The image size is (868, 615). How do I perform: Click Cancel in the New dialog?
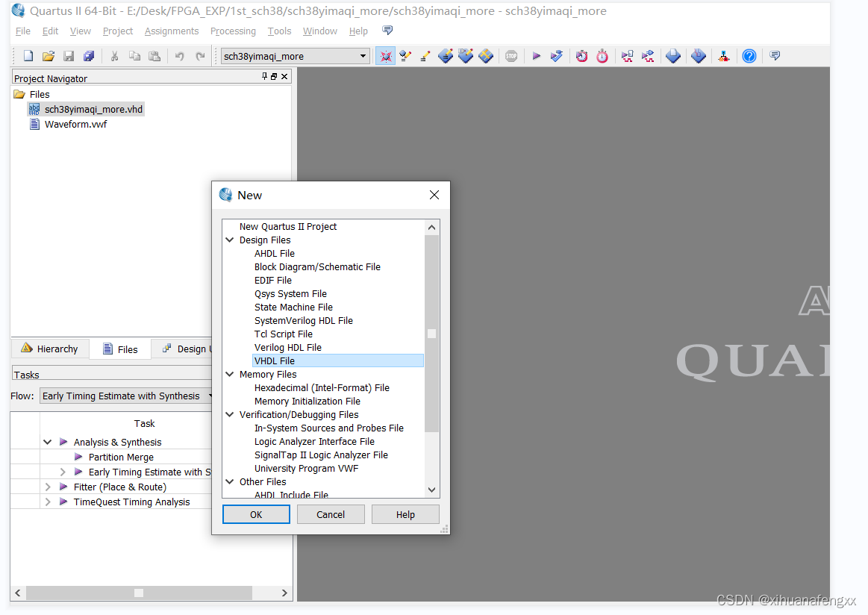331,514
